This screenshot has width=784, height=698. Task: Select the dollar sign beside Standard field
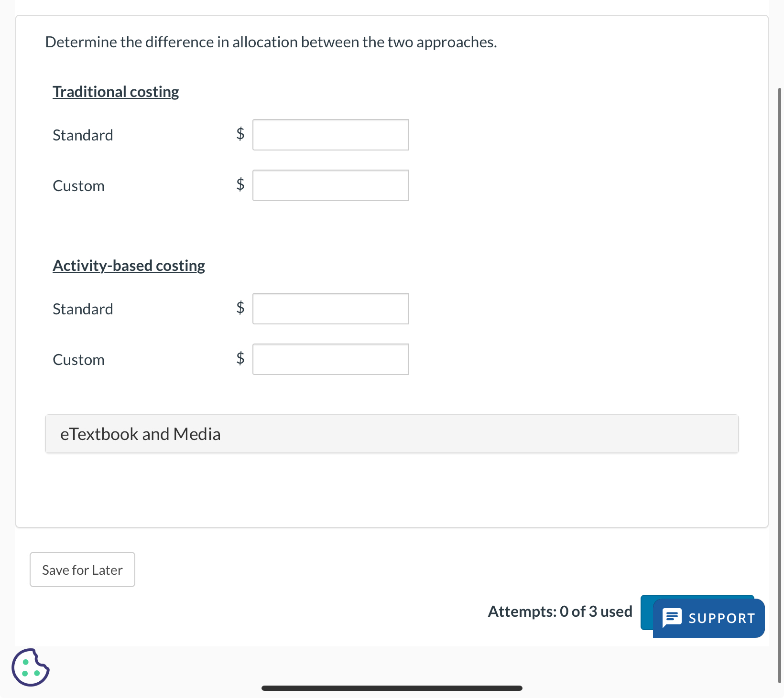[x=240, y=135]
